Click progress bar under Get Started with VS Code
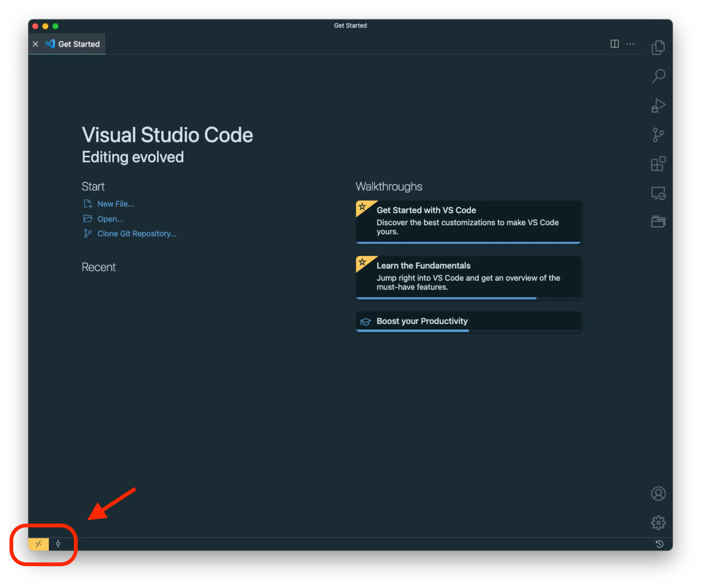Image resolution: width=701 pixels, height=588 pixels. (468, 243)
